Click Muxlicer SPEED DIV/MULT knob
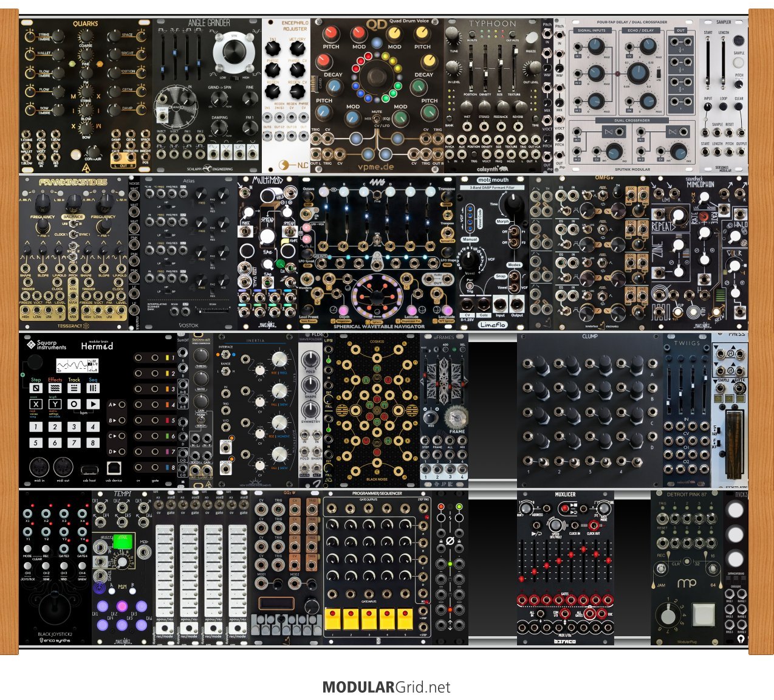This screenshot has height=700, width=774. [555, 524]
